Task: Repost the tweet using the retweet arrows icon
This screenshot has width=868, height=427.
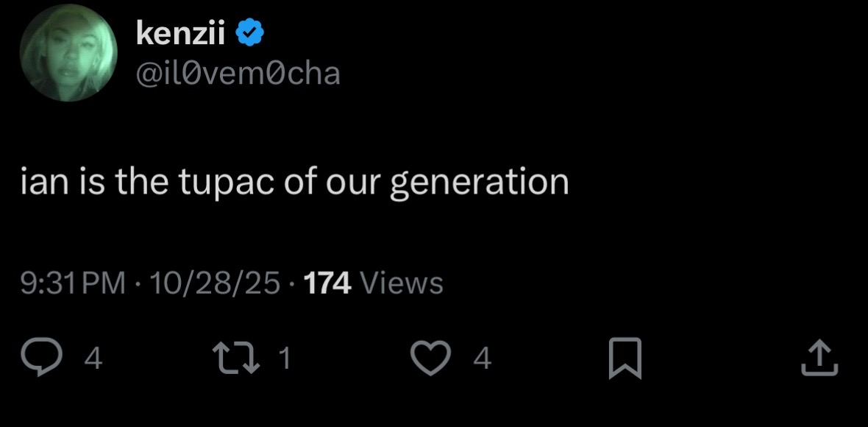Action: click(236, 357)
